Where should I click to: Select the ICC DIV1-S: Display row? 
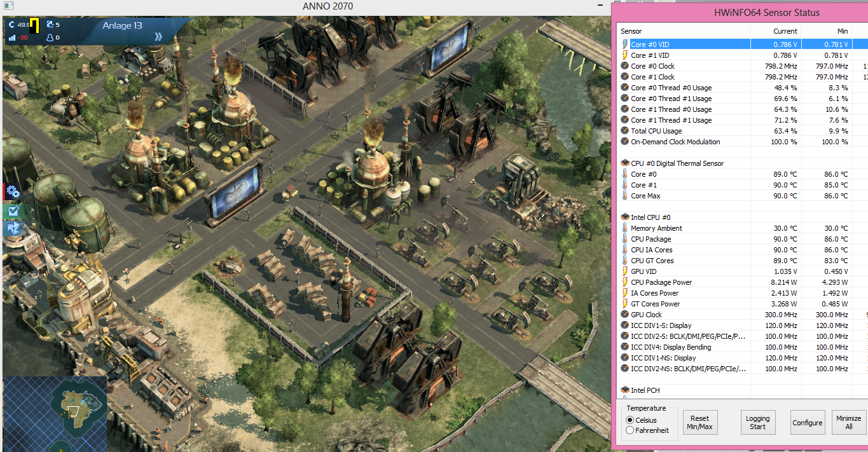tap(743, 325)
